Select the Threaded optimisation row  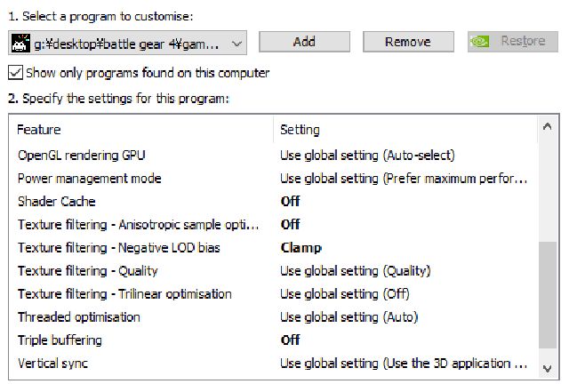click(274, 317)
